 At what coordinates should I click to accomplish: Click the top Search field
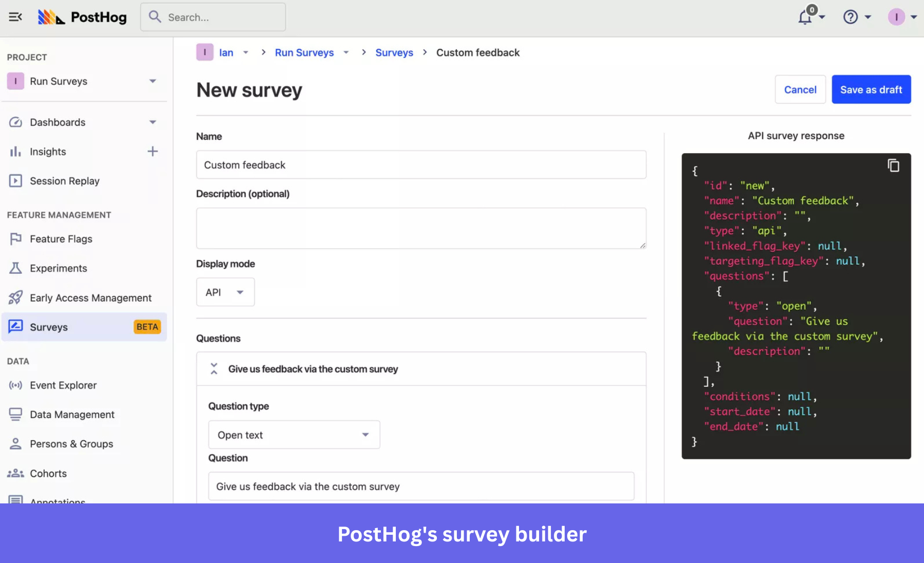[x=213, y=17]
